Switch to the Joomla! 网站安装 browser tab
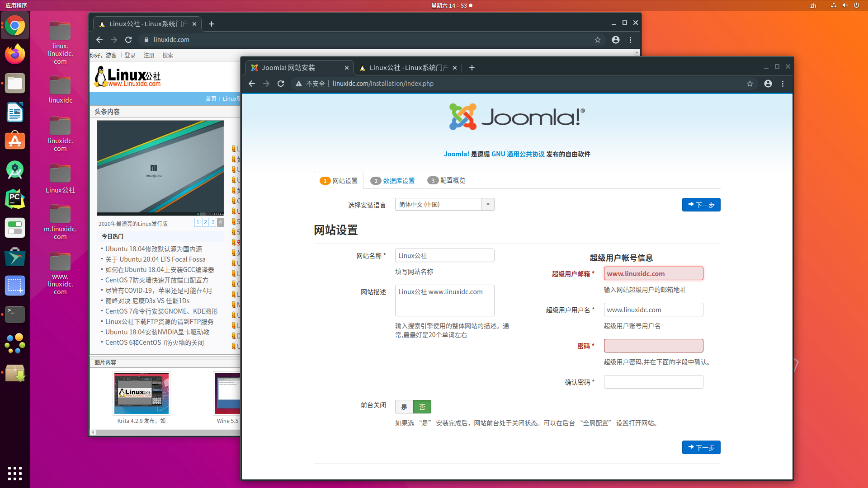 pyautogui.click(x=298, y=68)
